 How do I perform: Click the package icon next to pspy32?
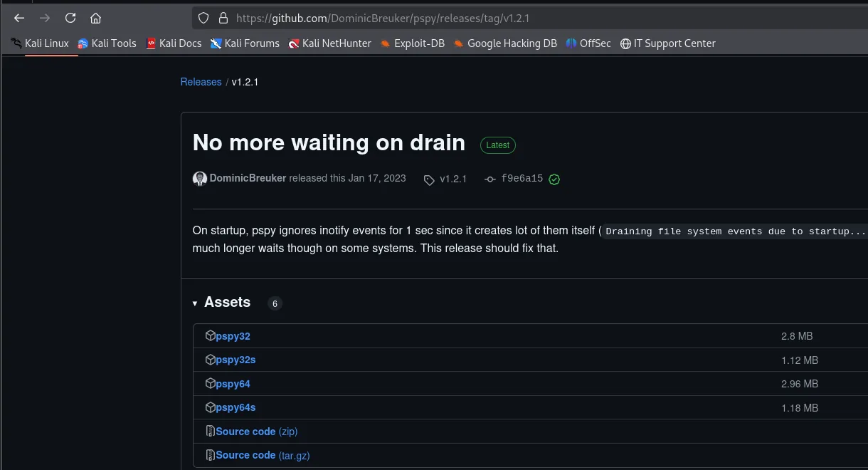click(x=210, y=335)
